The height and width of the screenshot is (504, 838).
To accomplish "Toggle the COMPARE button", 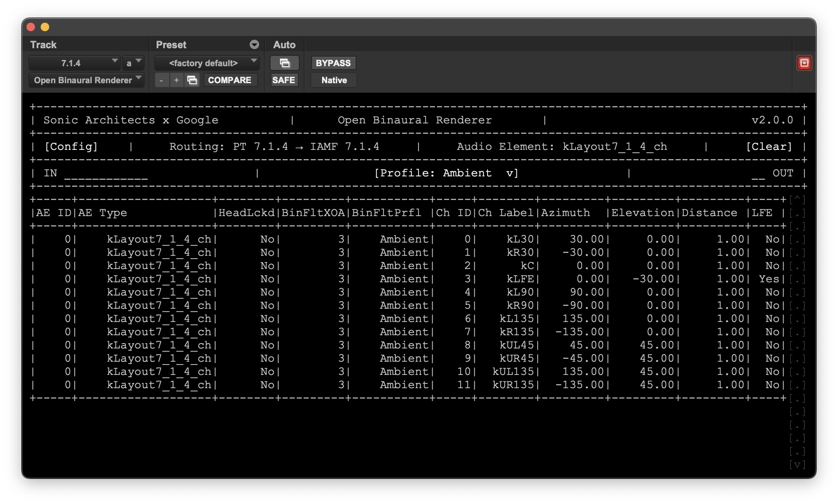I will pyautogui.click(x=230, y=80).
